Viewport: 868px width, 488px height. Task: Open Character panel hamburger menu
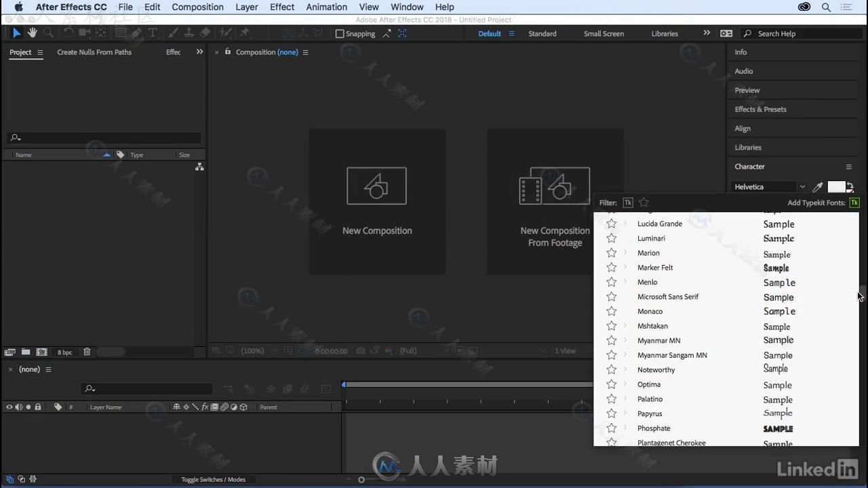point(848,167)
